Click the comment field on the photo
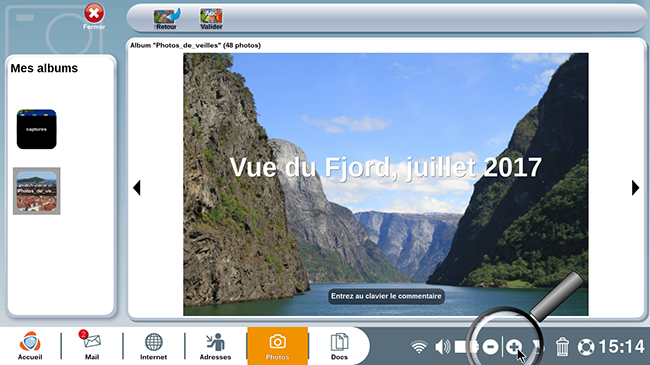This screenshot has height=365, width=650. click(x=386, y=296)
